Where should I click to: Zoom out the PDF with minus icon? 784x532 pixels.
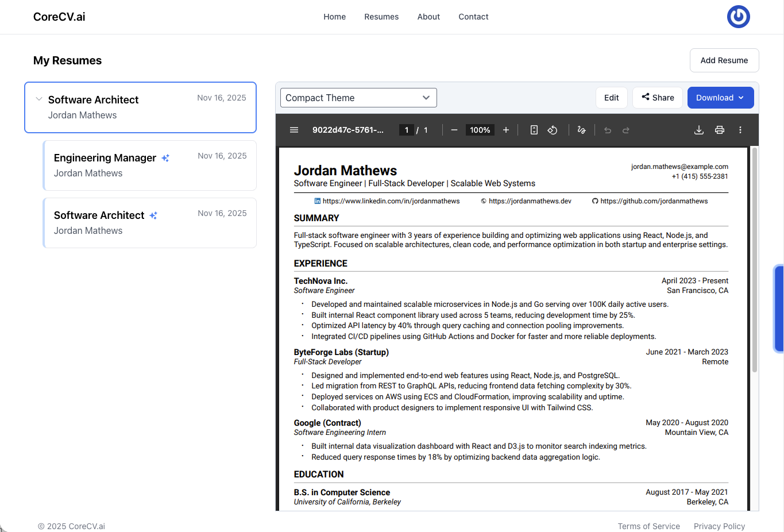click(454, 130)
